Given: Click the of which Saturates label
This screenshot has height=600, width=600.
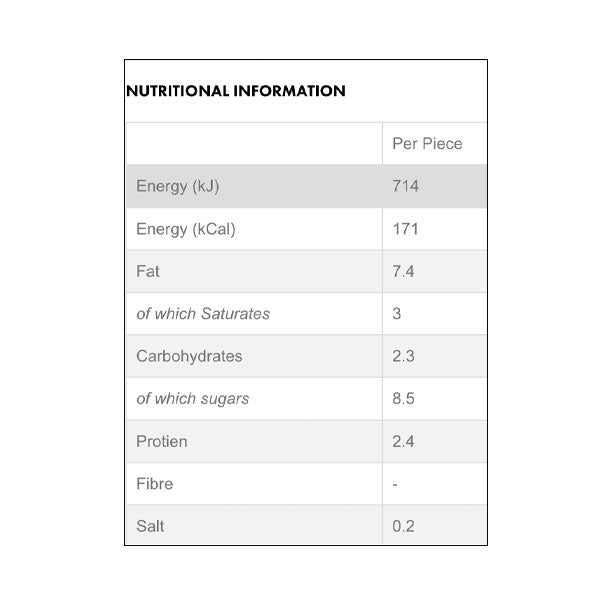Looking at the screenshot, I should [203, 314].
